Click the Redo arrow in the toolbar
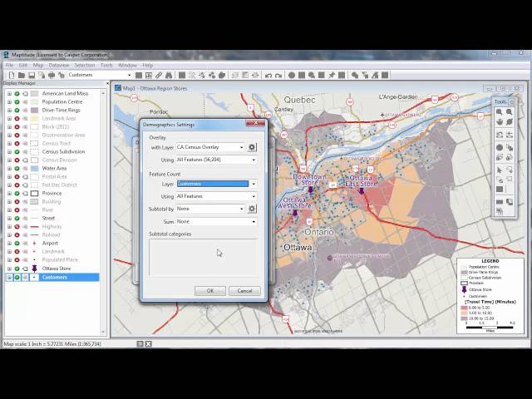 pyautogui.click(x=278, y=75)
